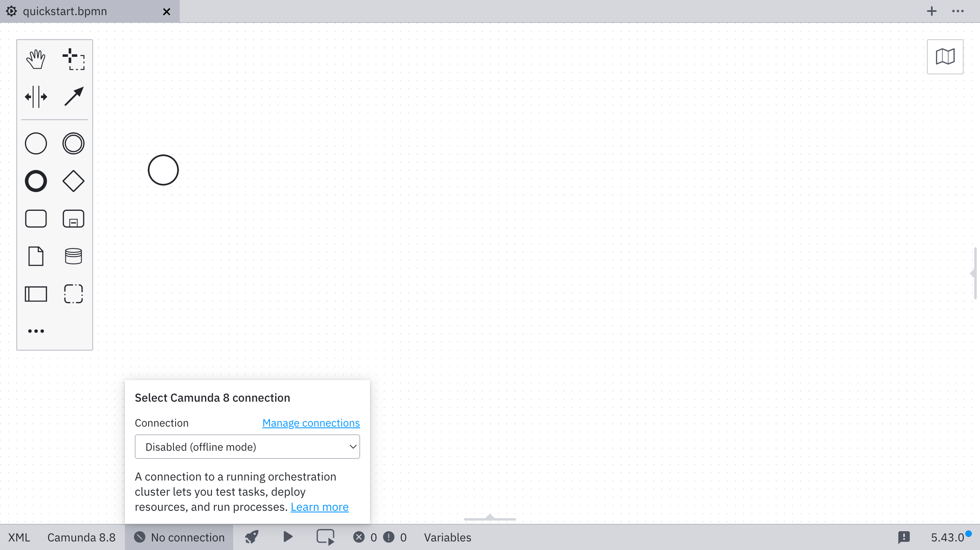
Task: Open the connection selection dropdown
Action: (247, 447)
